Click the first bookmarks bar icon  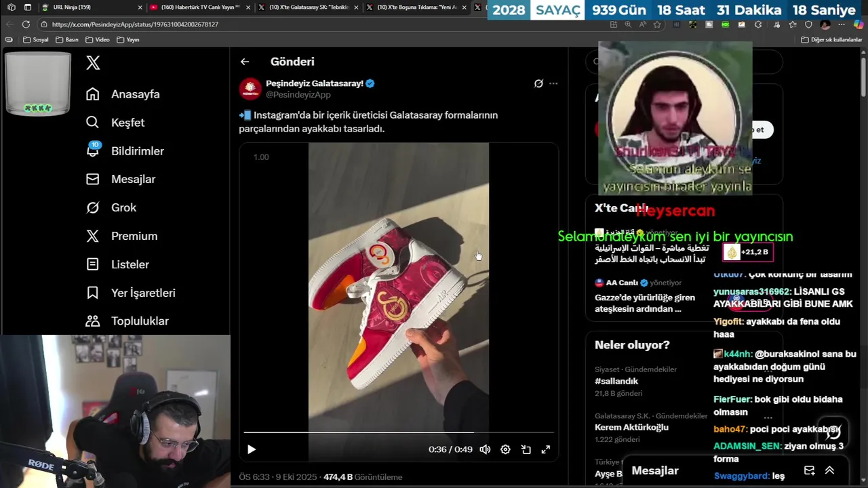point(9,40)
